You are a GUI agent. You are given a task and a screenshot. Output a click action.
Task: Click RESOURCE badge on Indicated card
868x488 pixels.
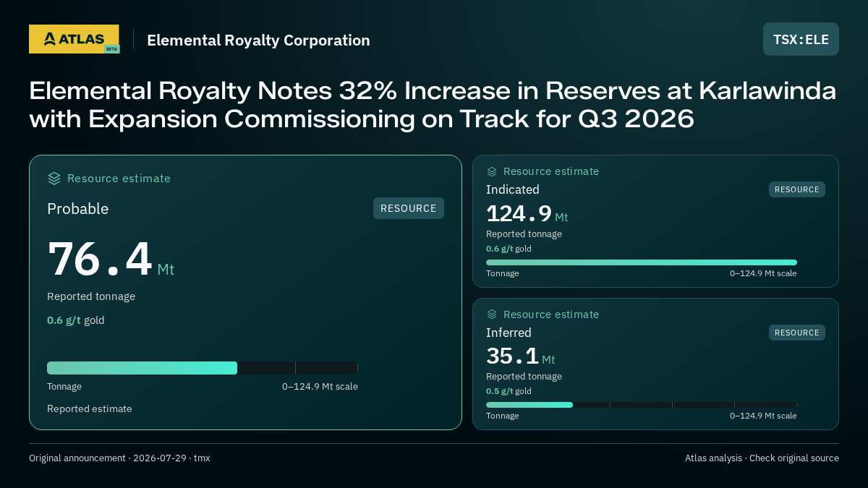click(797, 189)
